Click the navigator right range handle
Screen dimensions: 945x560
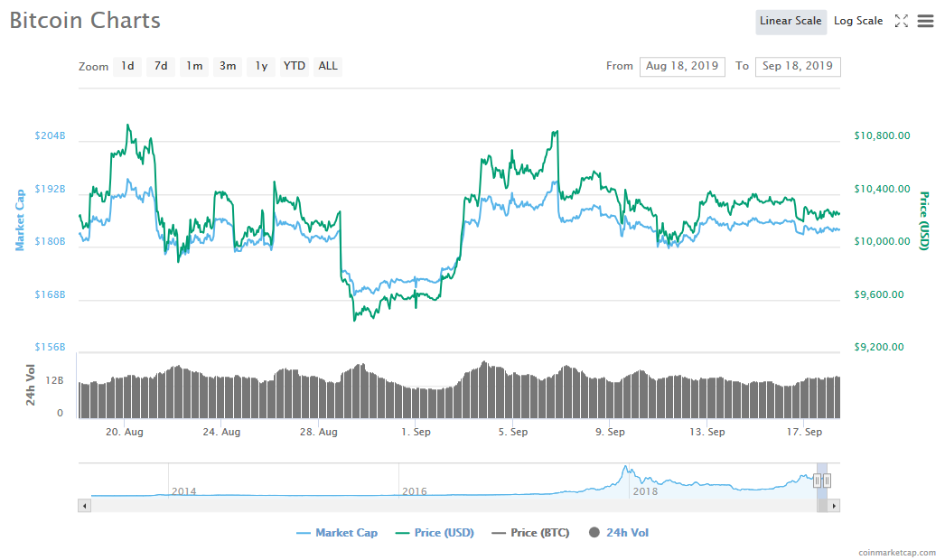pos(827,481)
